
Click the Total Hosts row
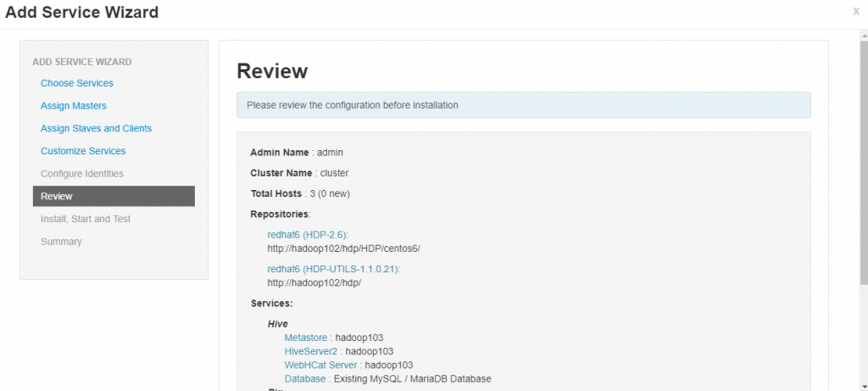[300, 193]
